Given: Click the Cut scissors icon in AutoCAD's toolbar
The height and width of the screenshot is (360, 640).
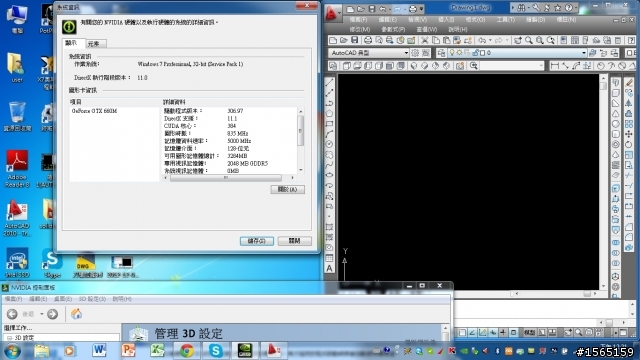Looking at the screenshot, I should [425, 40].
